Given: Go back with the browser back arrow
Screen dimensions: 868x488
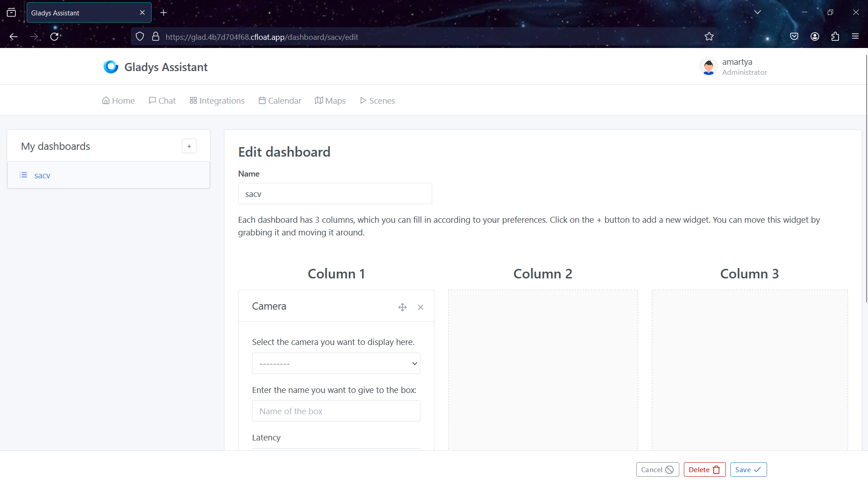Looking at the screenshot, I should coord(14,37).
